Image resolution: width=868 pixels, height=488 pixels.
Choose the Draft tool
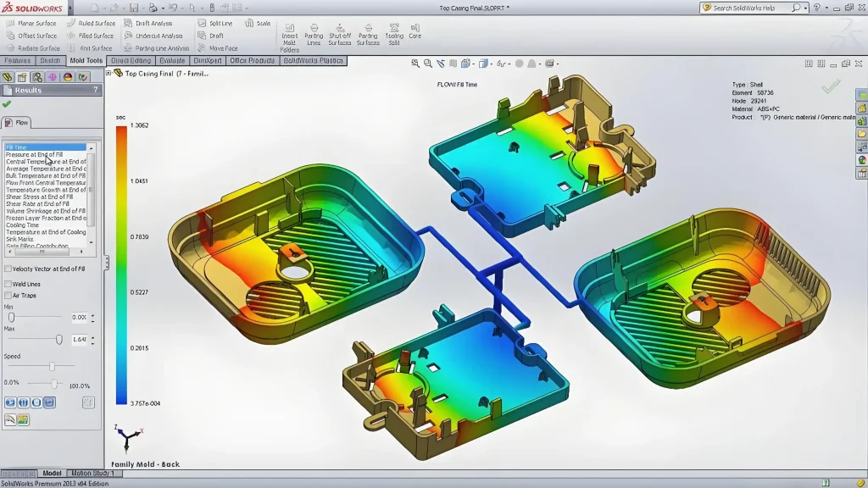(211, 36)
